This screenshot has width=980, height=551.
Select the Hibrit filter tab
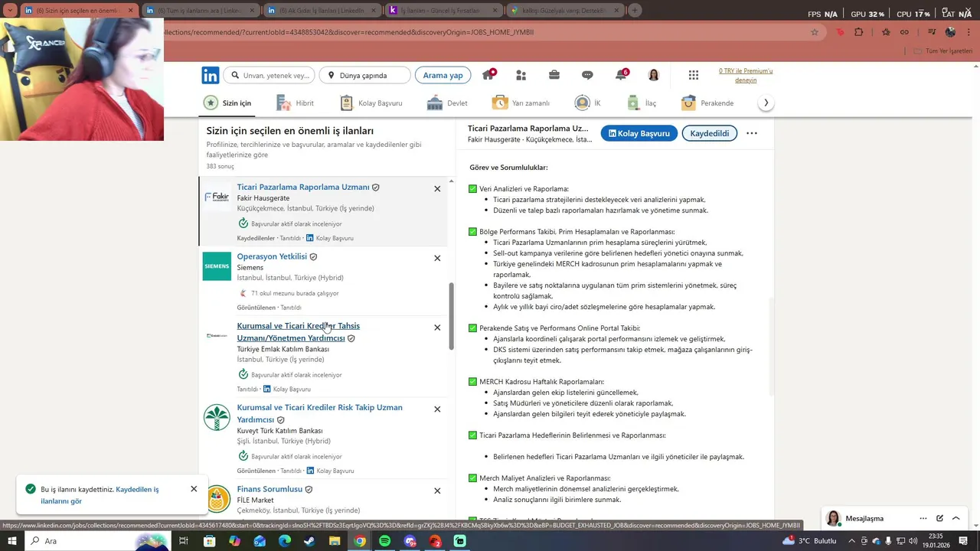[x=296, y=103]
